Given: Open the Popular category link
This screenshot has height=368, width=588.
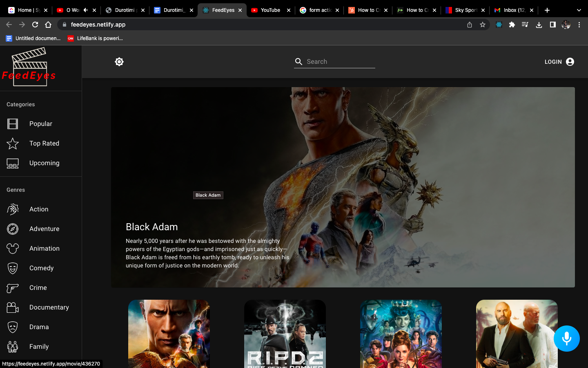Looking at the screenshot, I should point(41,124).
